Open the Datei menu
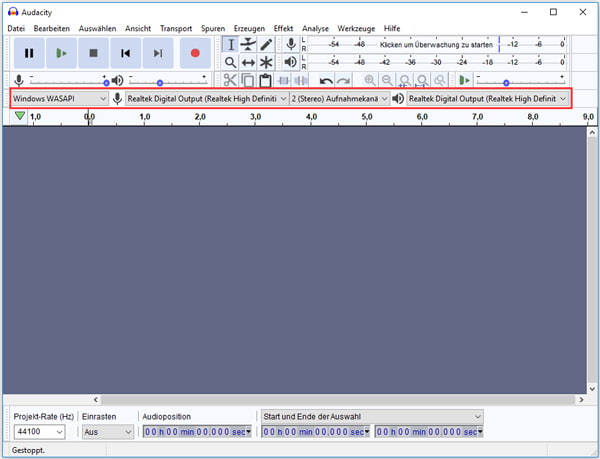The height and width of the screenshot is (459, 600). [x=16, y=28]
